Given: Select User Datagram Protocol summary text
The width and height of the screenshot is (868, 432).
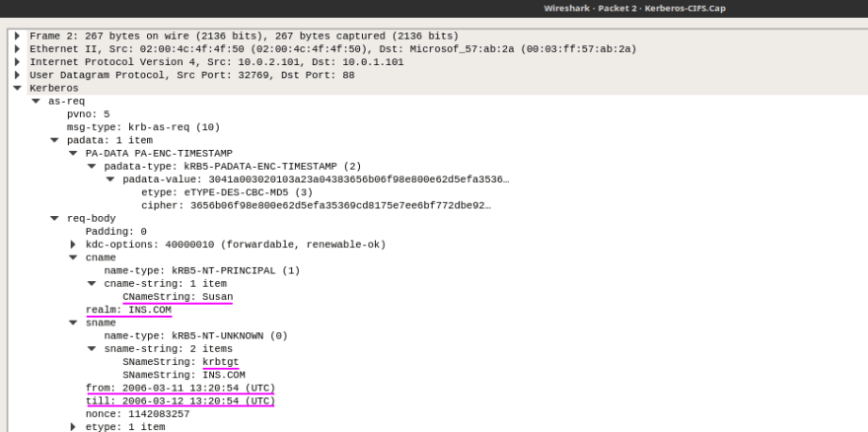Looking at the screenshot, I should [192, 75].
